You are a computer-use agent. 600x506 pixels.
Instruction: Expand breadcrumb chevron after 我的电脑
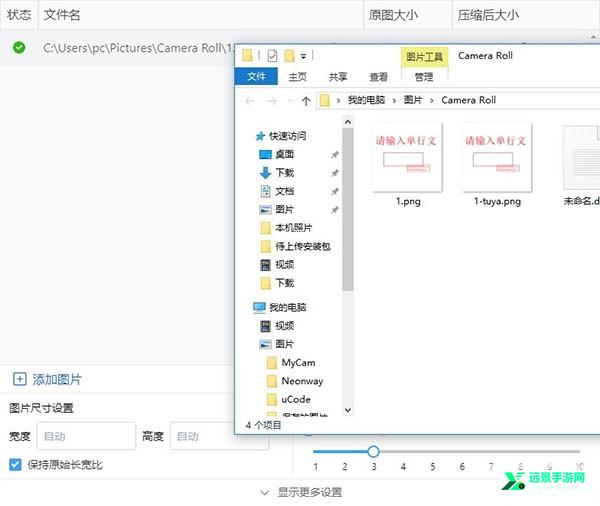pyautogui.click(x=394, y=101)
